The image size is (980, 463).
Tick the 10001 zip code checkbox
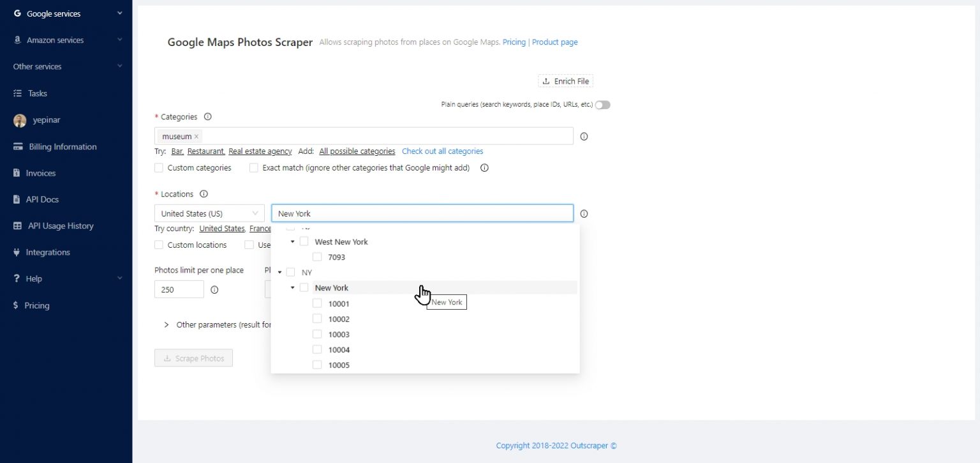(317, 303)
